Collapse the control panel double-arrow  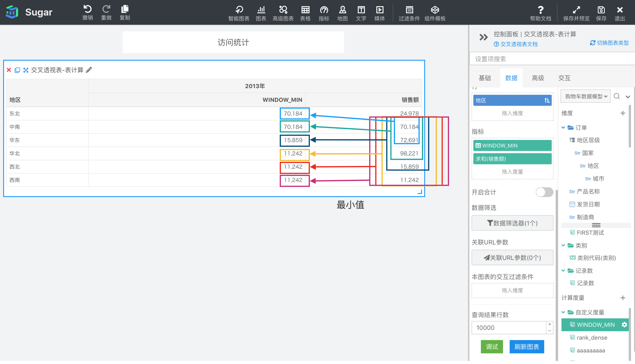click(x=483, y=37)
